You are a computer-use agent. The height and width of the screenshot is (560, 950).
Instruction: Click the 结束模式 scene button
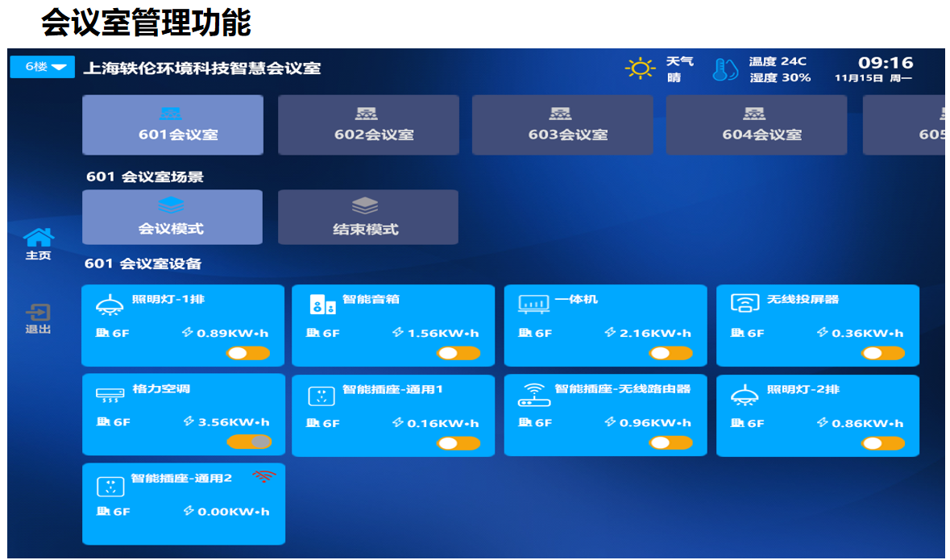(368, 217)
